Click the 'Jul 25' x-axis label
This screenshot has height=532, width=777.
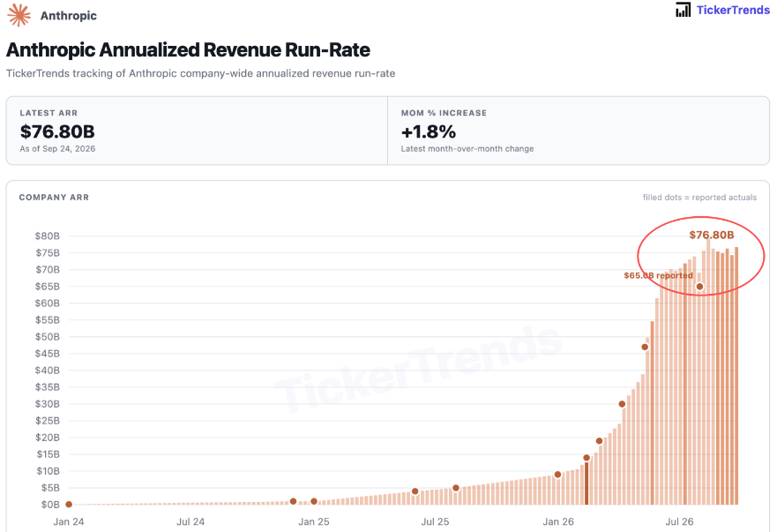435,521
